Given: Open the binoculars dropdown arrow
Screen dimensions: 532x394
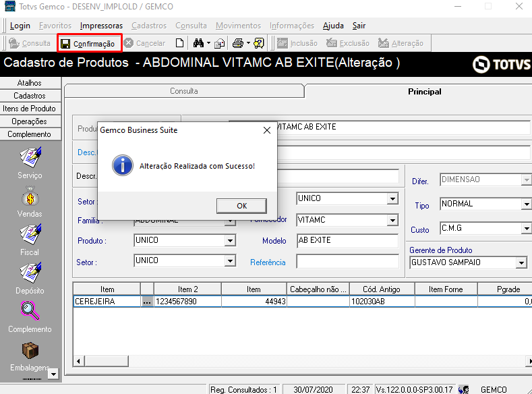Looking at the screenshot, I should coord(208,43).
